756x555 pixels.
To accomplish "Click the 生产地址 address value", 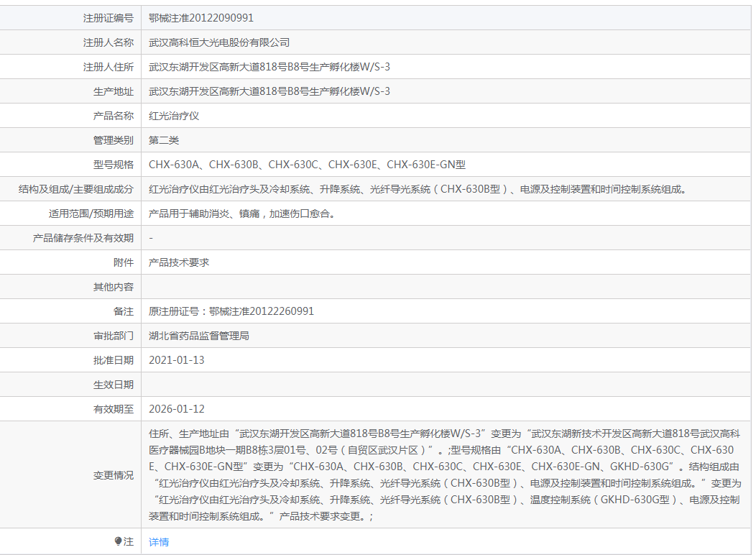I will [269, 91].
